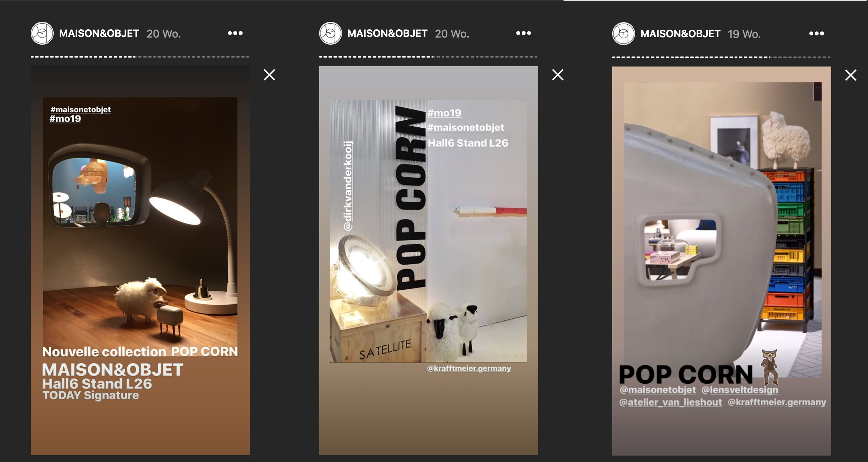Click the vertical POP CORN title

(411, 197)
